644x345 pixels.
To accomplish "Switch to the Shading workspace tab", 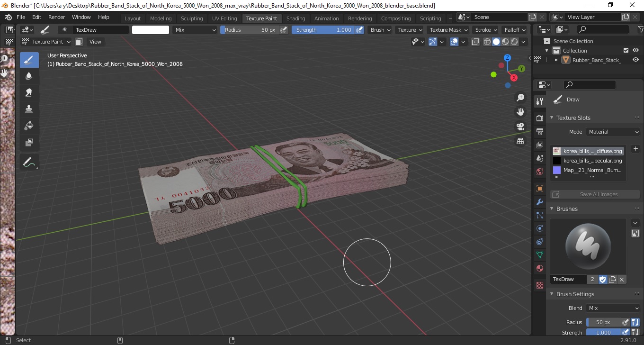I will [296, 18].
